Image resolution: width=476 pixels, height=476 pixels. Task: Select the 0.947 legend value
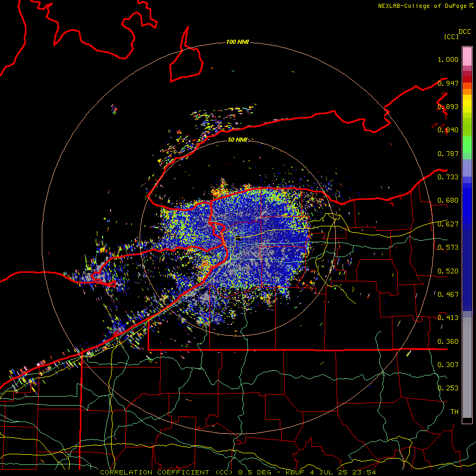(x=448, y=83)
